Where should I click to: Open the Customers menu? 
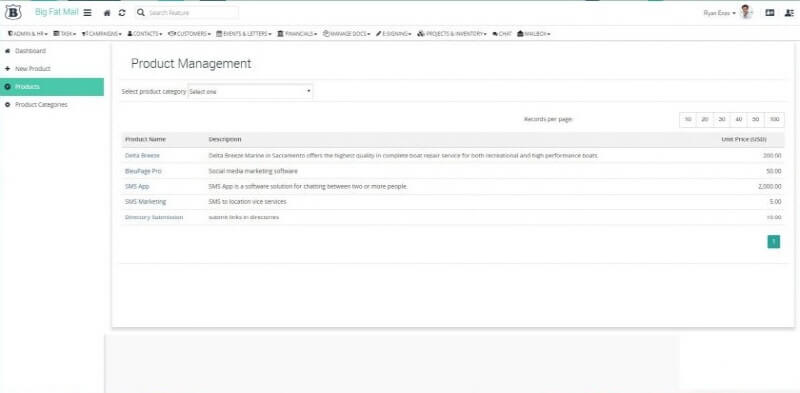[189, 34]
